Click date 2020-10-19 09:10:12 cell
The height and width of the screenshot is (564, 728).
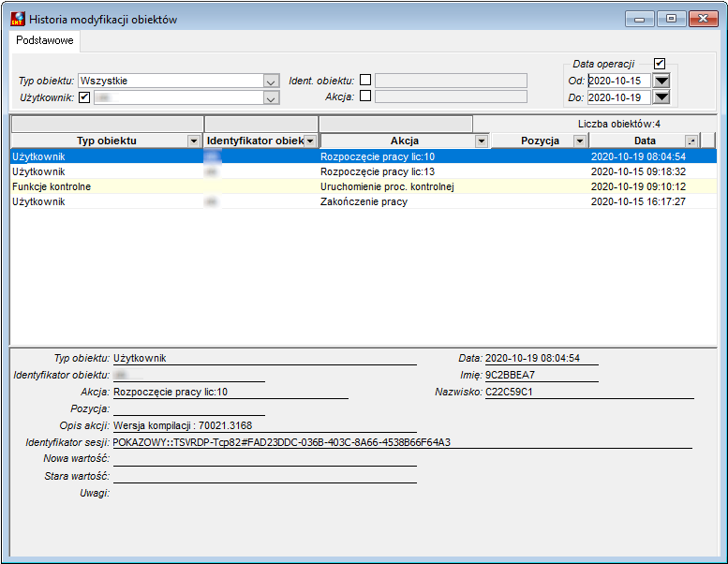tap(638, 186)
